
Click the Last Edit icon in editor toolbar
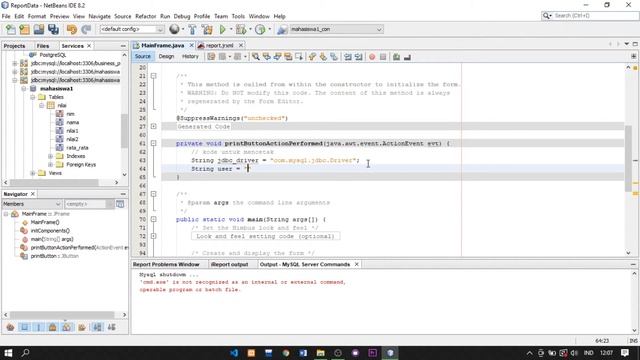[211, 57]
